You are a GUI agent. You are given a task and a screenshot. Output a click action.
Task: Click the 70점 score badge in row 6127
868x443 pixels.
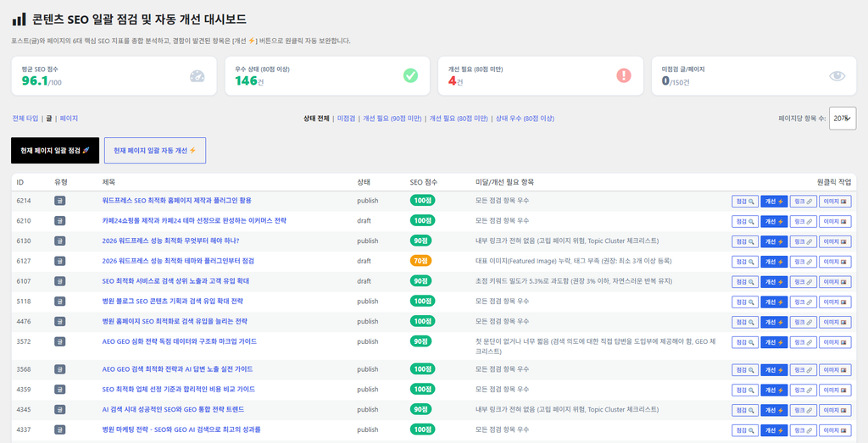tap(420, 261)
